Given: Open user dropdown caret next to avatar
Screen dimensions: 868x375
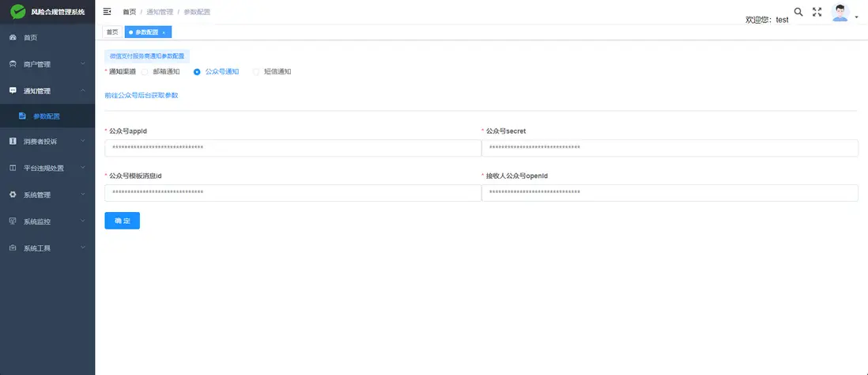Looking at the screenshot, I should coord(856,17).
